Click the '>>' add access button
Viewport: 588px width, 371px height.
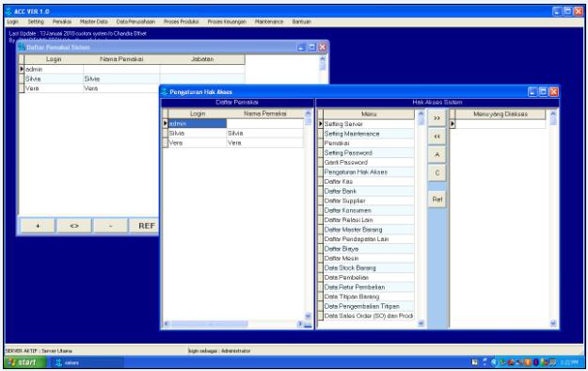click(437, 119)
